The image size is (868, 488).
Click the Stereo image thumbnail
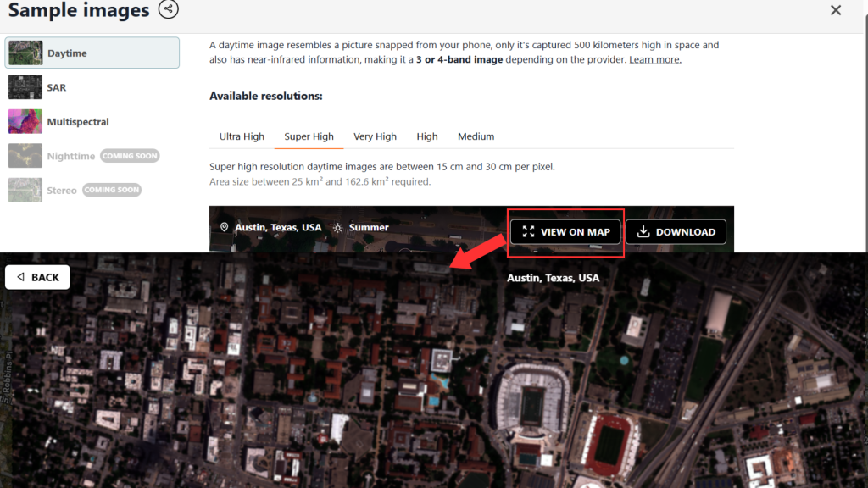pyautogui.click(x=25, y=190)
